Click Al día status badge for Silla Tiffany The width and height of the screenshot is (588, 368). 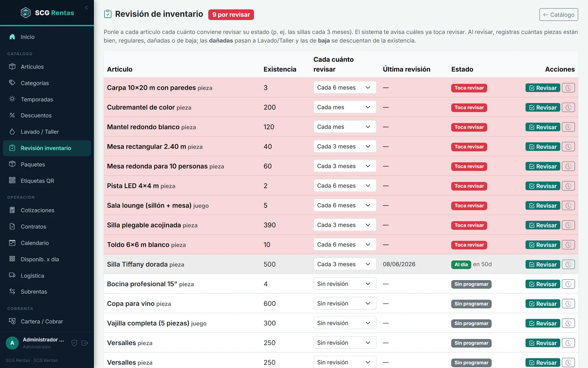coord(461,265)
